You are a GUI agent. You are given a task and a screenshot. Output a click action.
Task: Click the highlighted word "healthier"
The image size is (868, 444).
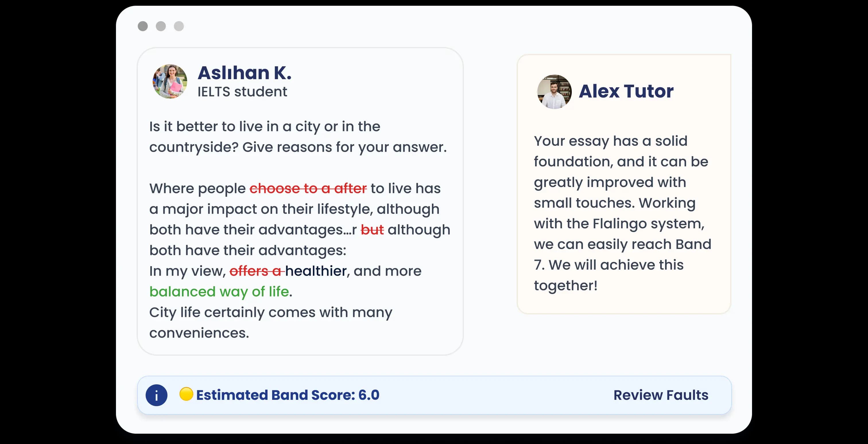[316, 271]
